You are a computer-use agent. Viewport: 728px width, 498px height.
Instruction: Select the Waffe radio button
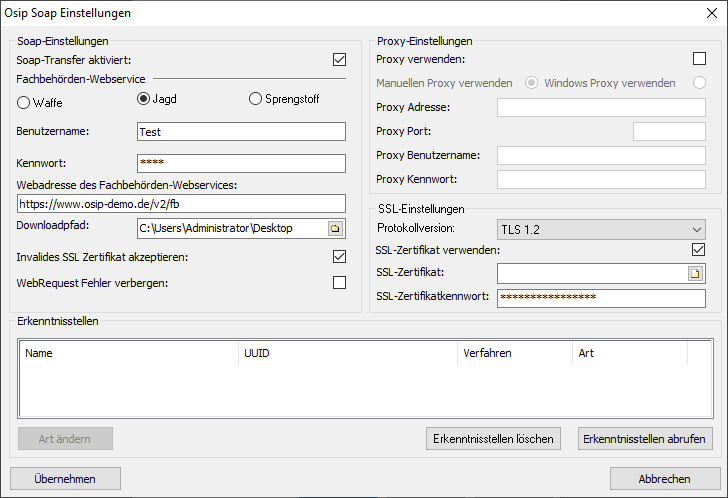click(25, 101)
